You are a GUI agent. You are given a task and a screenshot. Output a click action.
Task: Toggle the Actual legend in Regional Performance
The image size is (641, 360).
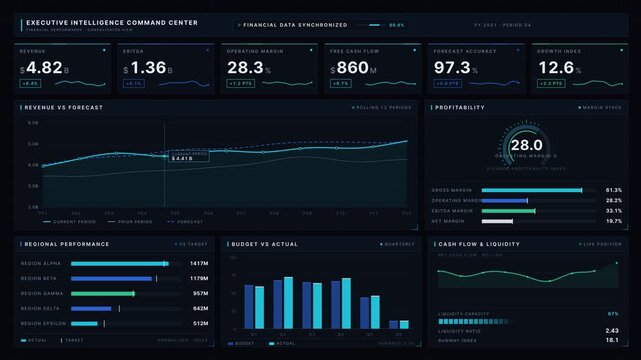click(x=34, y=340)
